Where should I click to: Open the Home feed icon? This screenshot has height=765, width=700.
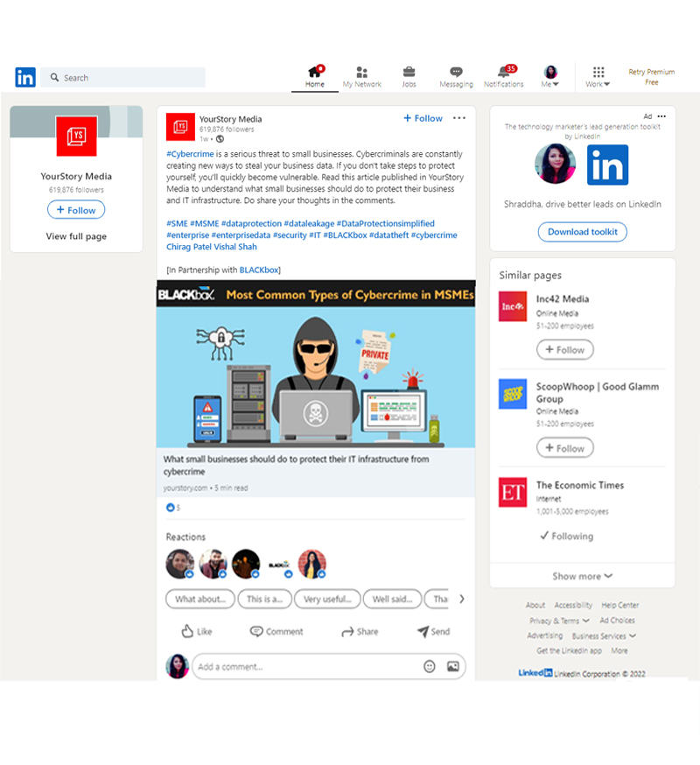pos(315,73)
